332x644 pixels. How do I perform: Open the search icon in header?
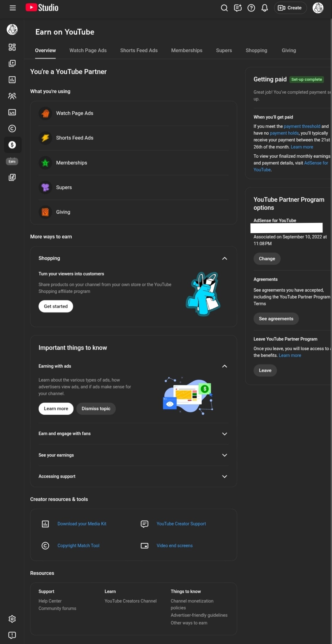click(x=224, y=8)
